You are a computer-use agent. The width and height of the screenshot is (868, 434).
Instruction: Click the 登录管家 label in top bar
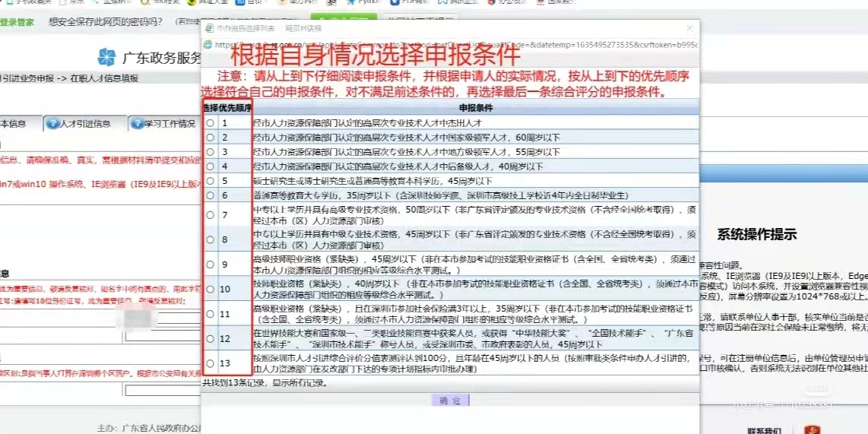(17, 22)
